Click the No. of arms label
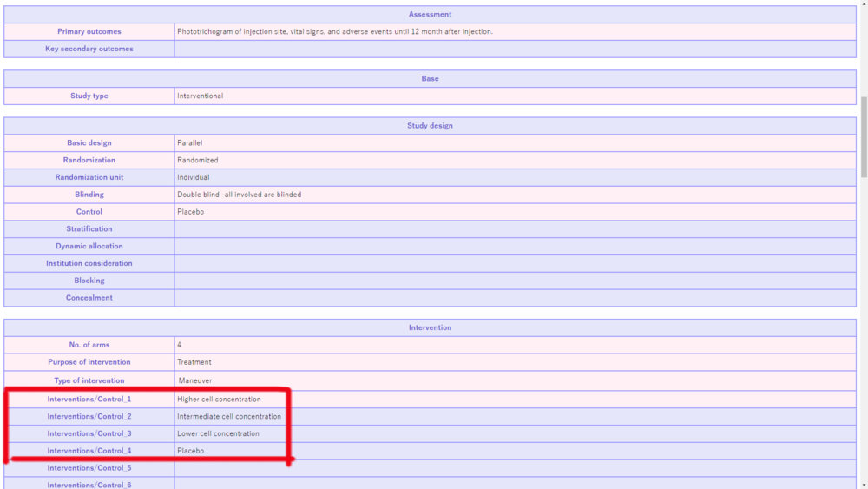Viewport: 868px width, 489px height. click(x=89, y=345)
